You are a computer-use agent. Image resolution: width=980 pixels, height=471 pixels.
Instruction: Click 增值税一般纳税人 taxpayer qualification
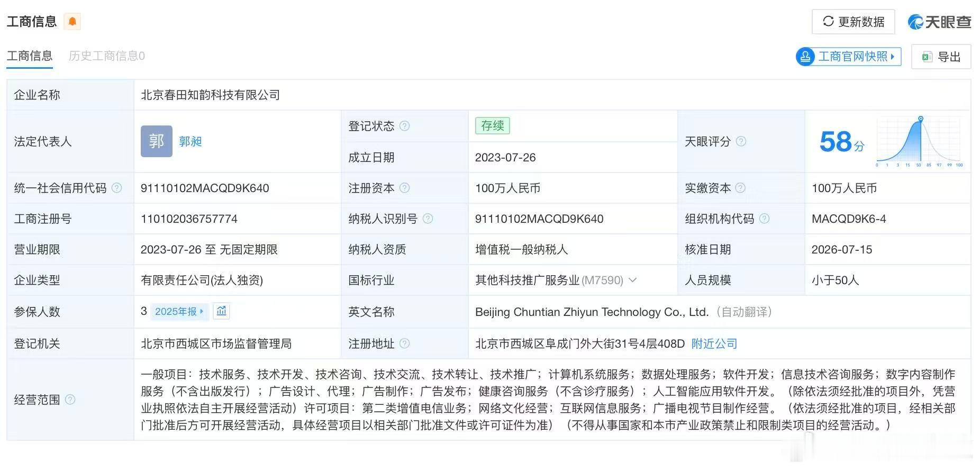click(522, 249)
